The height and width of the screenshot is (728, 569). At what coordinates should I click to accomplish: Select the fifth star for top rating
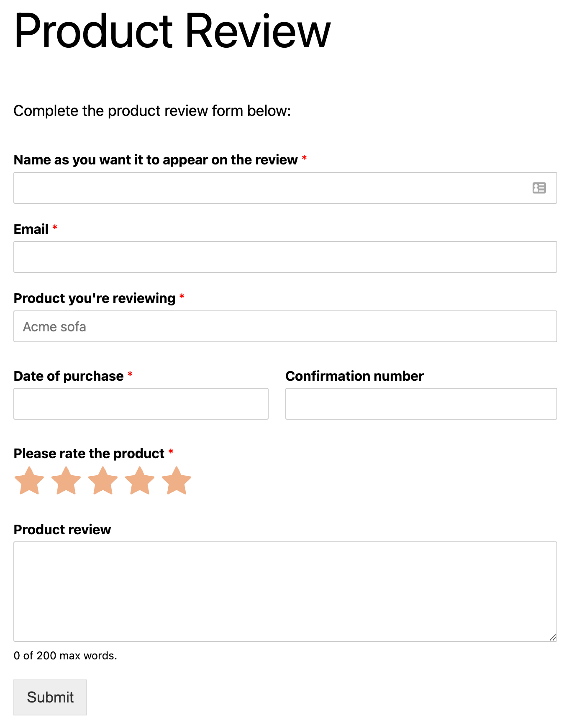[177, 481]
